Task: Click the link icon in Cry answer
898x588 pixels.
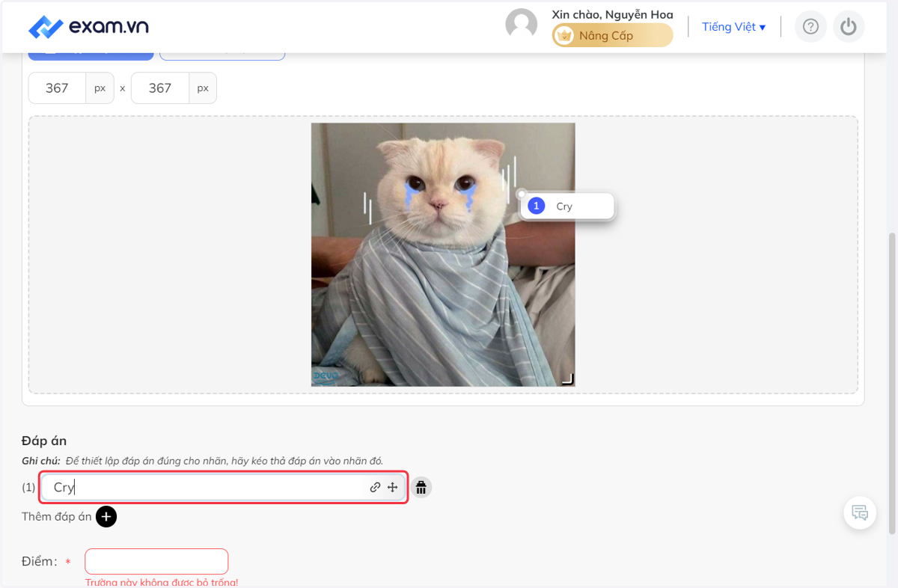Action: pyautogui.click(x=375, y=488)
